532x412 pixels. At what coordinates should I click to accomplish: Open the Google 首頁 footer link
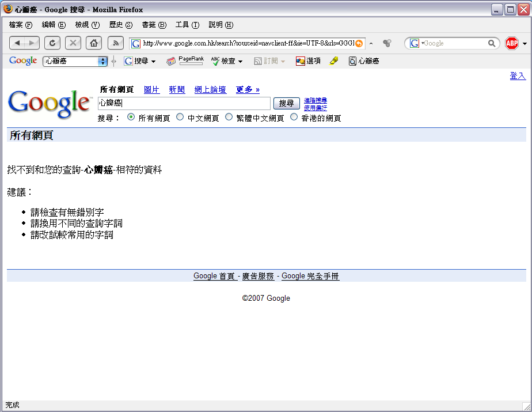point(215,276)
